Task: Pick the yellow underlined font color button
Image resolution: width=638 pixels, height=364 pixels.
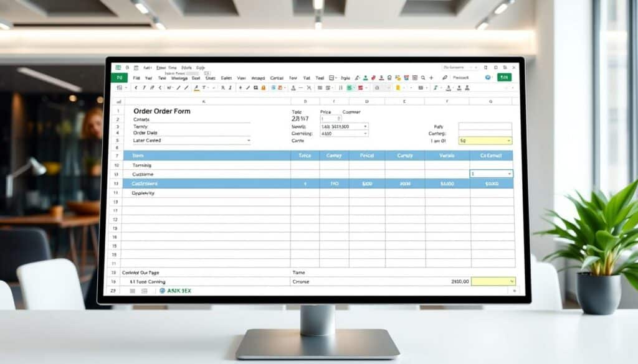Action: click(196, 88)
